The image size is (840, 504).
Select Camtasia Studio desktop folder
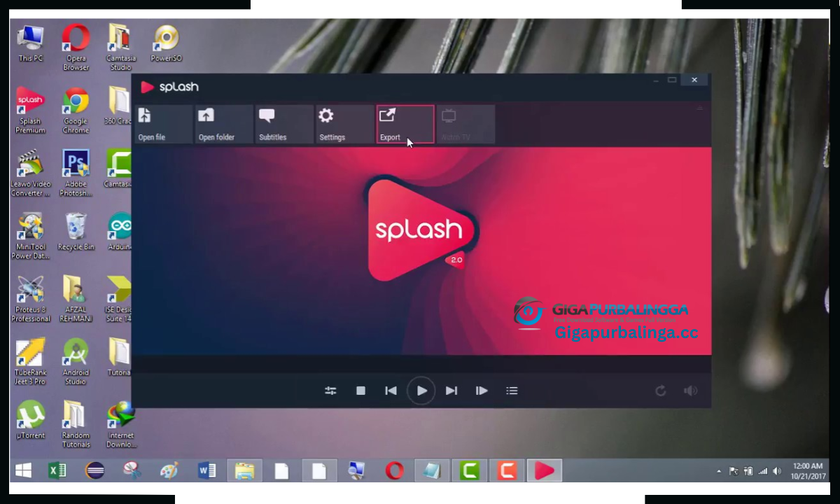pyautogui.click(x=120, y=48)
